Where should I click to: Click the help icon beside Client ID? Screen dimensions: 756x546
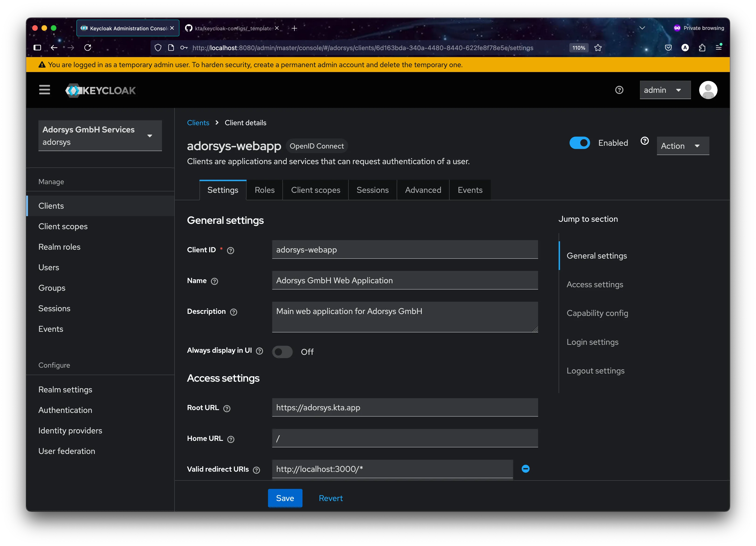point(230,250)
